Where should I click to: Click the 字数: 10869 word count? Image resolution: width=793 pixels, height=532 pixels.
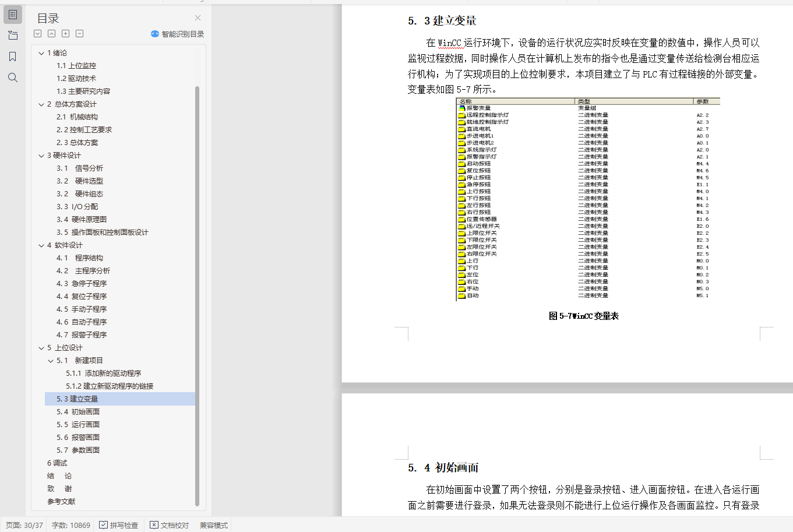click(71, 525)
